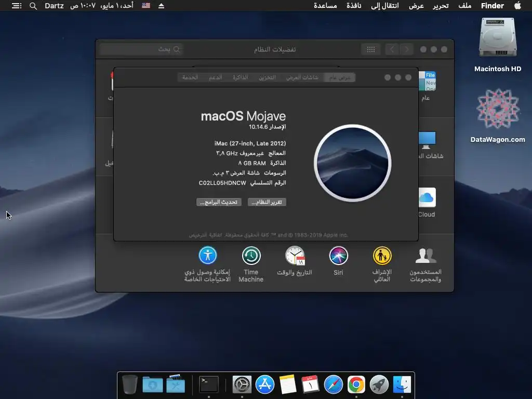
Task: Click the macOS Mojave artwork circle
Action: coord(353,163)
